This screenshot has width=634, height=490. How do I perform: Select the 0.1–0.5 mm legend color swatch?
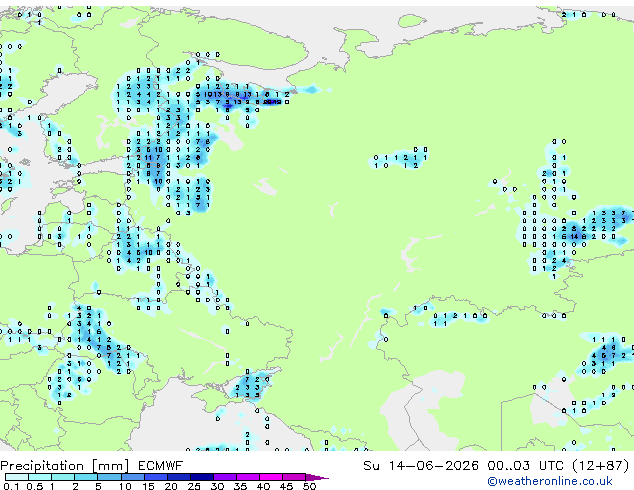coord(17,477)
